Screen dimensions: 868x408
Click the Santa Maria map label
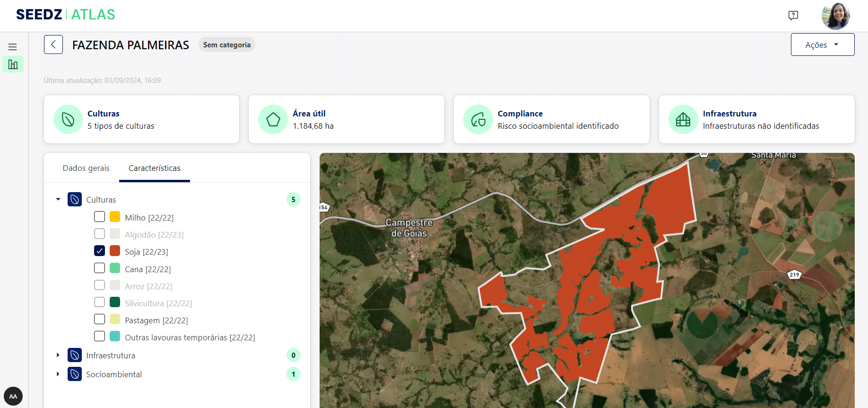tap(773, 155)
